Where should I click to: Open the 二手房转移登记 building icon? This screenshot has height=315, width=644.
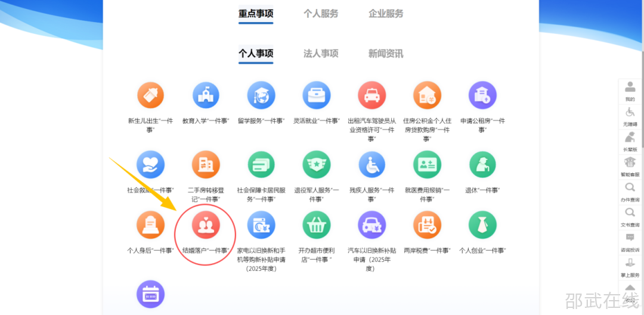[x=206, y=164]
